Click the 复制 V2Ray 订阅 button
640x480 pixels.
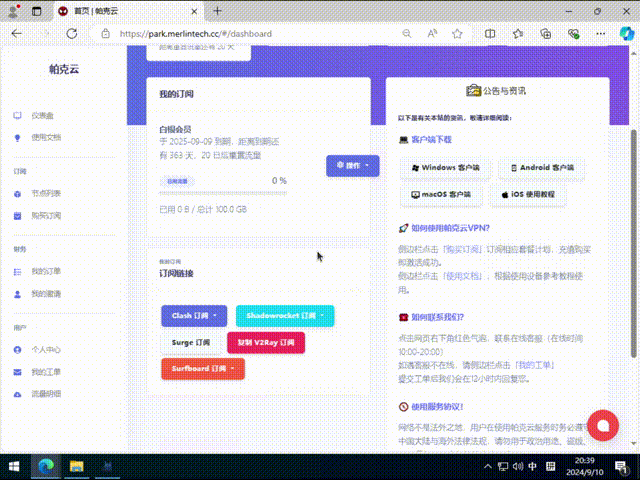click(266, 342)
